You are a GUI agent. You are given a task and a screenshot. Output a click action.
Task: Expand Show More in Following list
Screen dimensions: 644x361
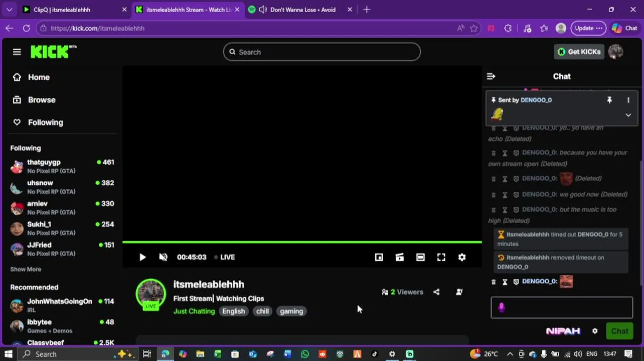tap(26, 269)
